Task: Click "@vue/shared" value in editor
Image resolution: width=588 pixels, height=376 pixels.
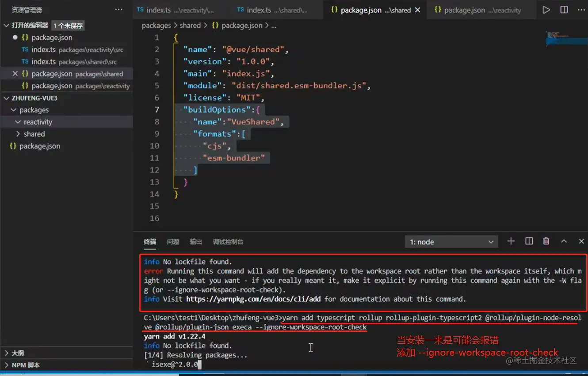Action: click(x=253, y=49)
